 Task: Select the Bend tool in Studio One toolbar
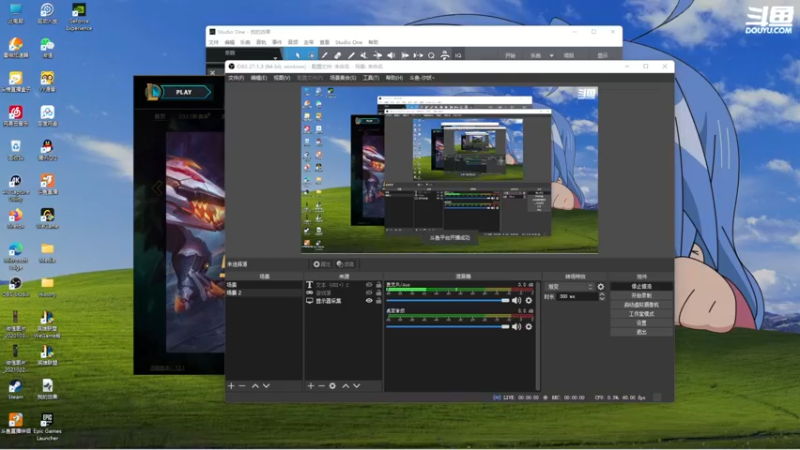coord(378,55)
